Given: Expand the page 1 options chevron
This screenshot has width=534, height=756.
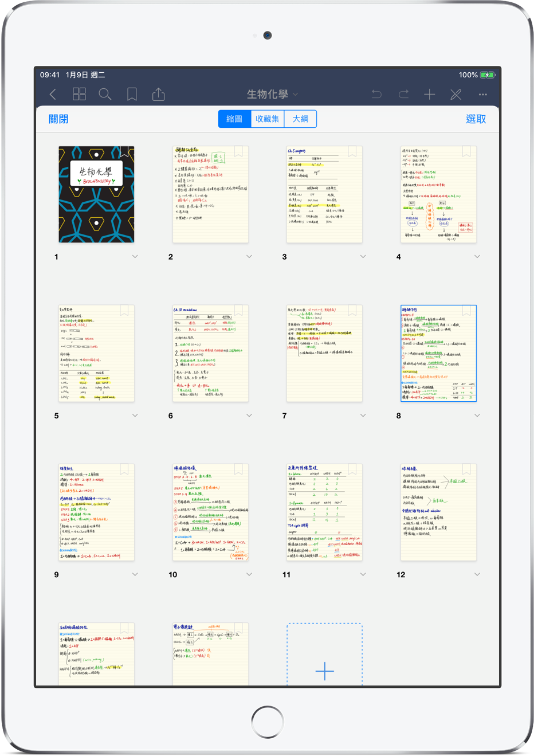Looking at the screenshot, I should (135, 257).
